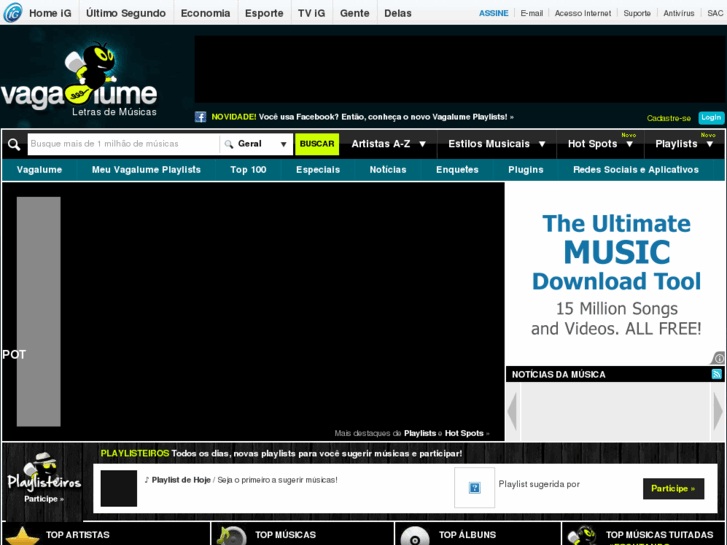The width and height of the screenshot is (727, 545).
Task: Focus the music search input field
Action: click(x=123, y=144)
